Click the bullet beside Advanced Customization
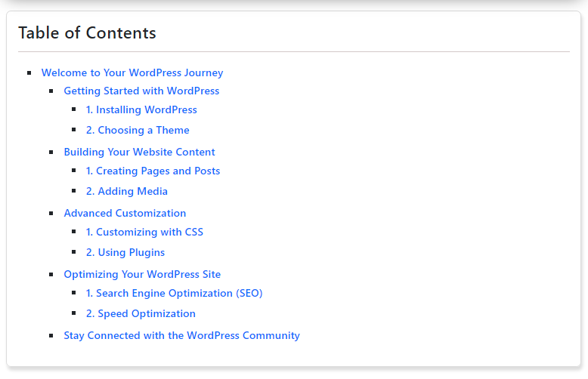Image resolution: width=588 pixels, height=379 pixels. (x=51, y=214)
